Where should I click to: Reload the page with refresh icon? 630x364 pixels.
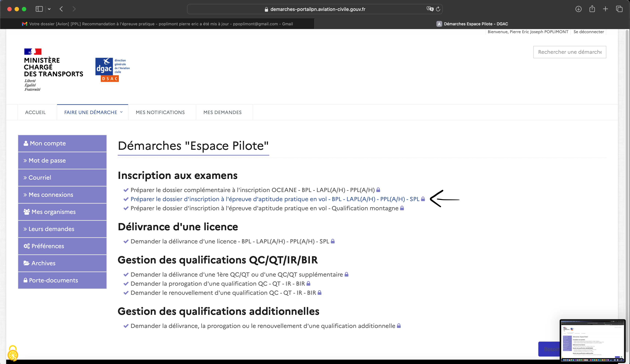pyautogui.click(x=438, y=9)
